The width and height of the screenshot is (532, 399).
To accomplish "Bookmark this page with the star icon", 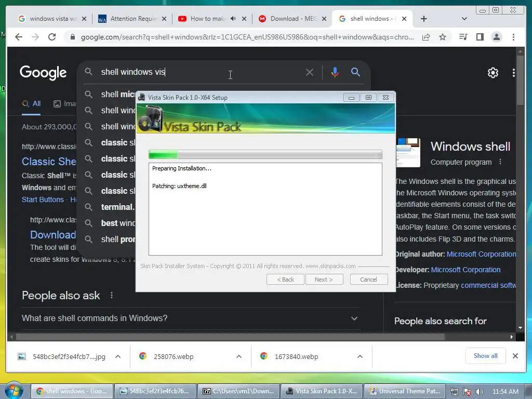I will (443, 37).
